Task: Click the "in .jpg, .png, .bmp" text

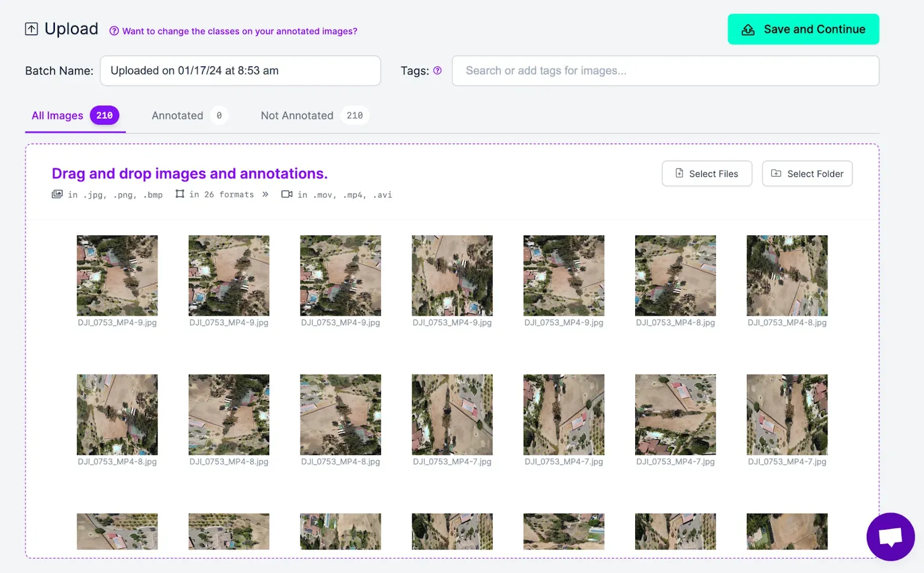Action: (115, 195)
